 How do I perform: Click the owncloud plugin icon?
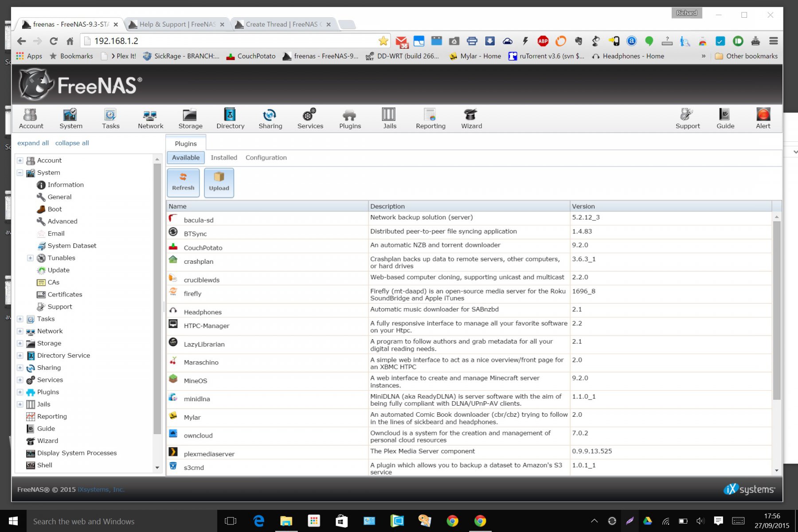click(x=173, y=434)
